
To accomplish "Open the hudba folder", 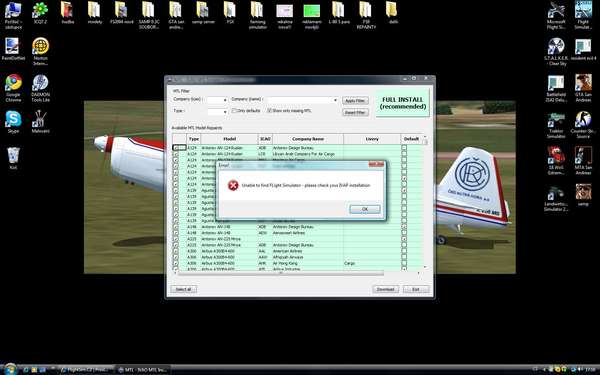I will (68, 13).
